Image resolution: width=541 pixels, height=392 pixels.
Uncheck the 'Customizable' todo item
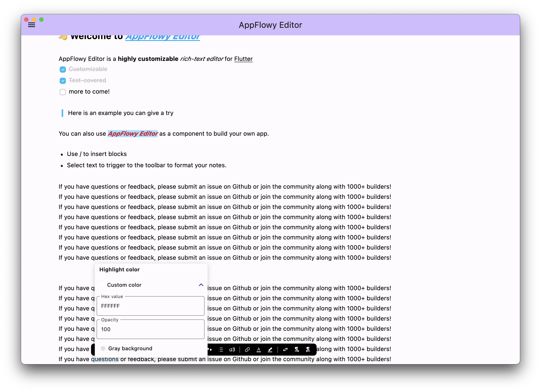click(63, 69)
